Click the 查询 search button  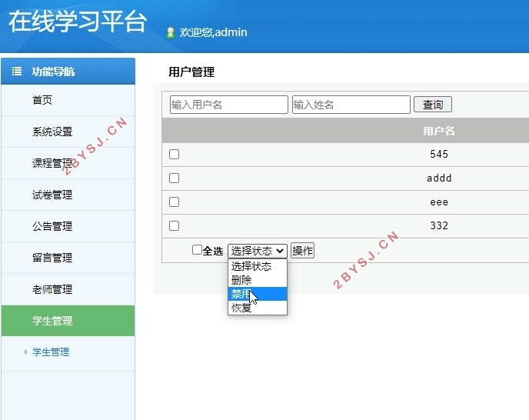(x=433, y=105)
